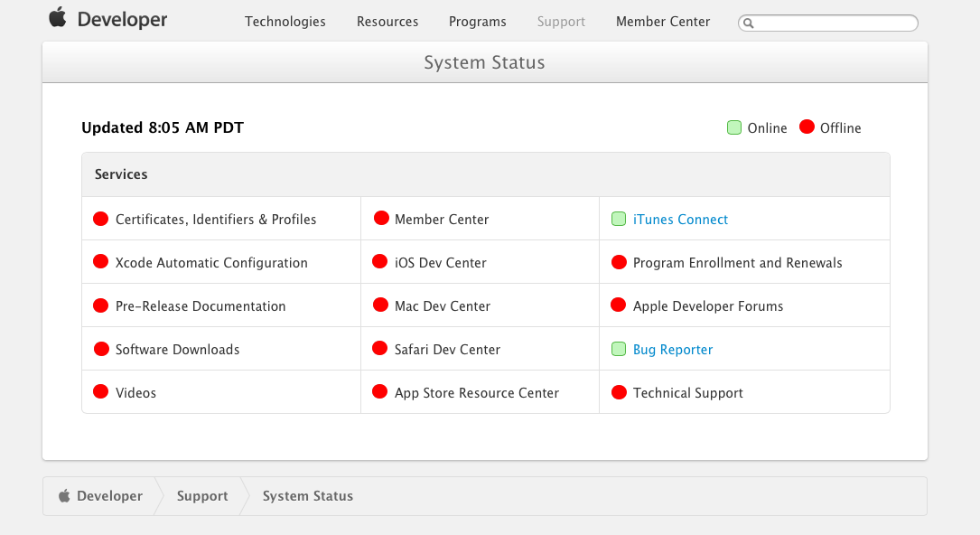Select the Support nav item
Screen dimensions: 980x535
[561, 22]
